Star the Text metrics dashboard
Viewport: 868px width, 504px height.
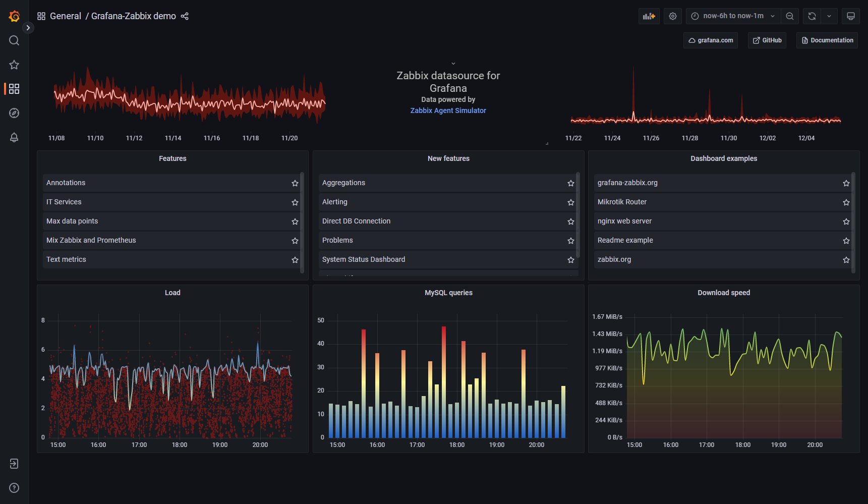tap(295, 260)
